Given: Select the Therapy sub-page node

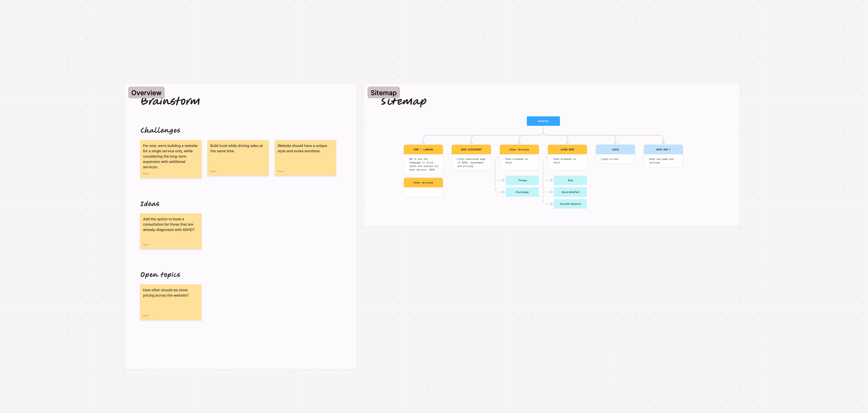Looking at the screenshot, I should tap(522, 180).
